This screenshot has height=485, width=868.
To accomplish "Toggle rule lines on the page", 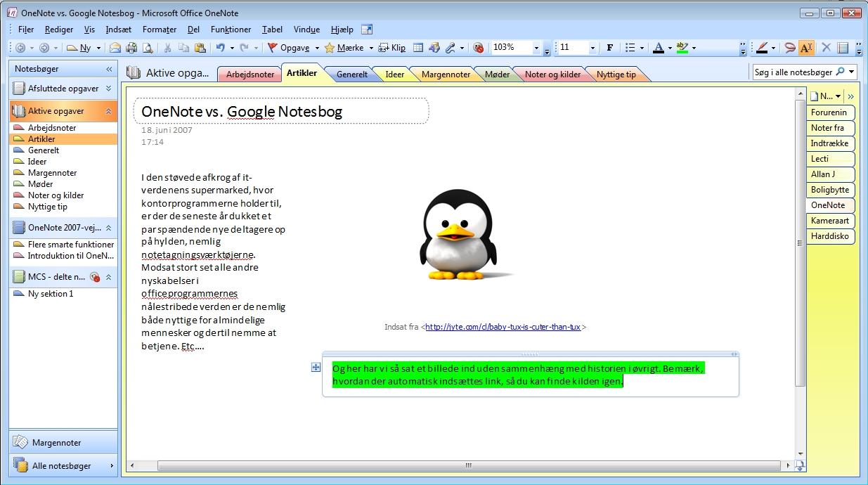I will coord(843,48).
